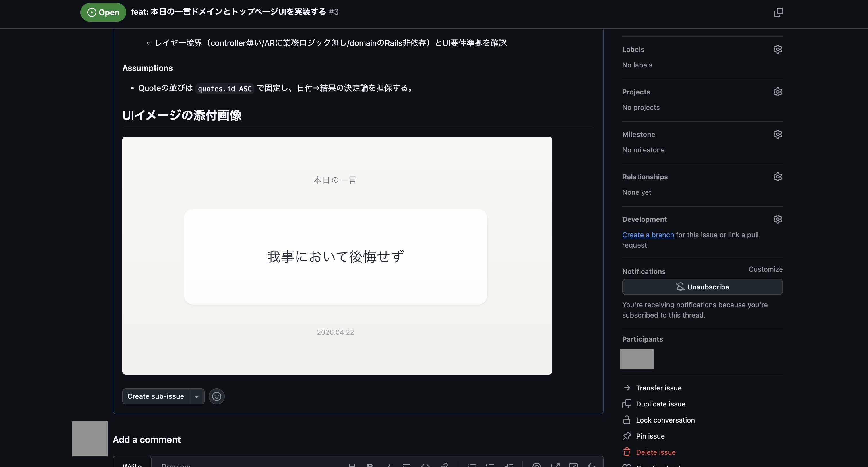Click Delete issue in red
Screen dimensions: 868x467
tap(655, 452)
